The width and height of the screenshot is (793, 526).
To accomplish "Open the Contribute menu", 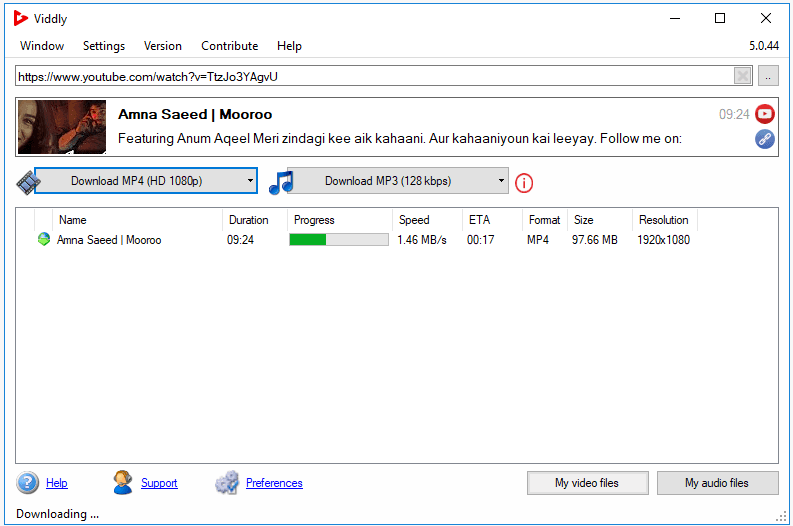I will tap(230, 46).
